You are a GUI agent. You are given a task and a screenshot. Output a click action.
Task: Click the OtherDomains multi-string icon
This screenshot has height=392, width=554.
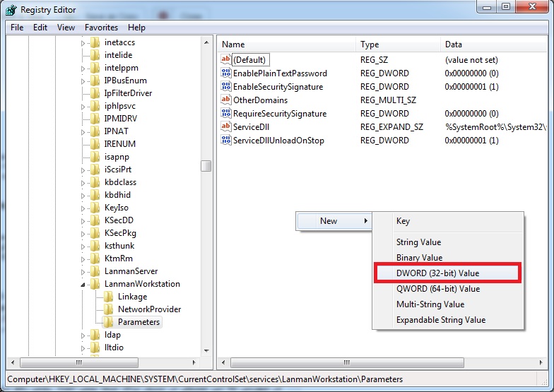point(226,100)
